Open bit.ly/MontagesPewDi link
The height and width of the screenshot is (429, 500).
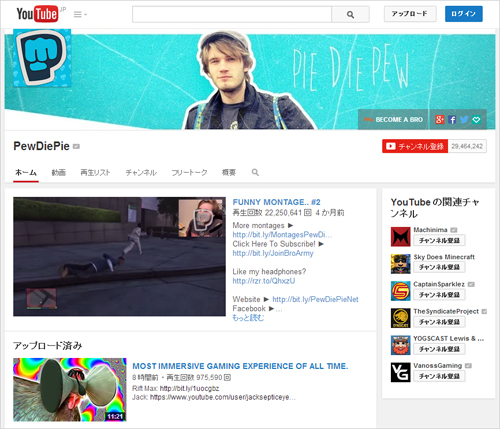pyautogui.click(x=282, y=234)
